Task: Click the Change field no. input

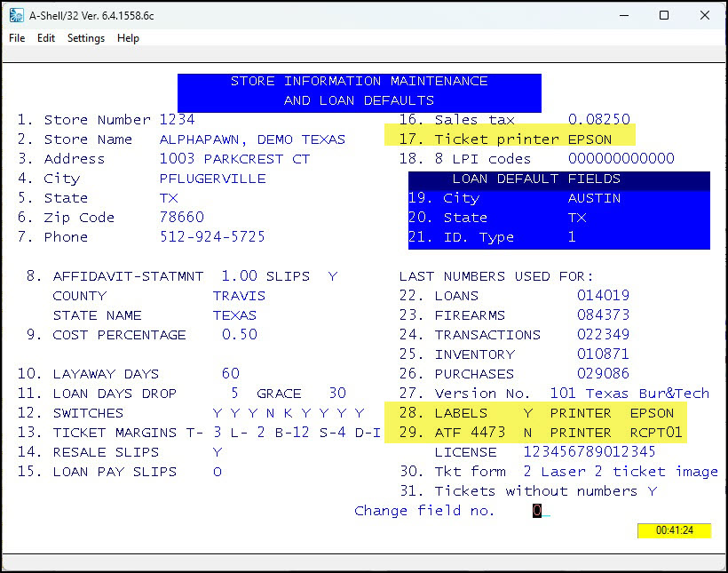Action: tap(537, 511)
